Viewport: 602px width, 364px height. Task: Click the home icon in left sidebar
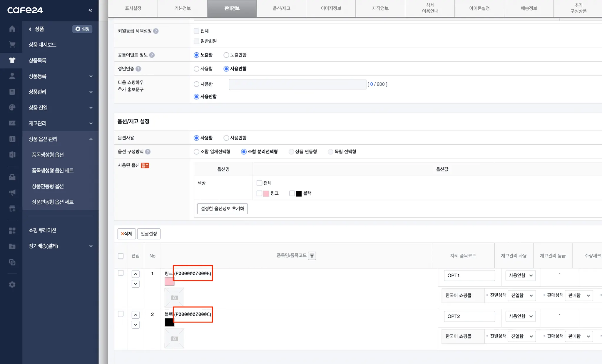pos(12,29)
